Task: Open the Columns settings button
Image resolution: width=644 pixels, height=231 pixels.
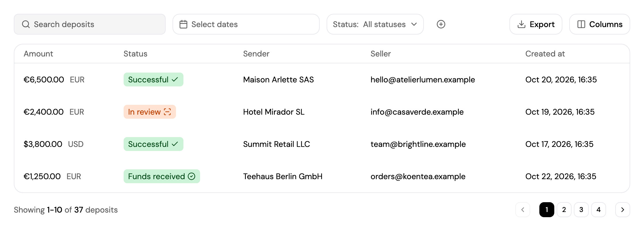Action: pyautogui.click(x=600, y=24)
